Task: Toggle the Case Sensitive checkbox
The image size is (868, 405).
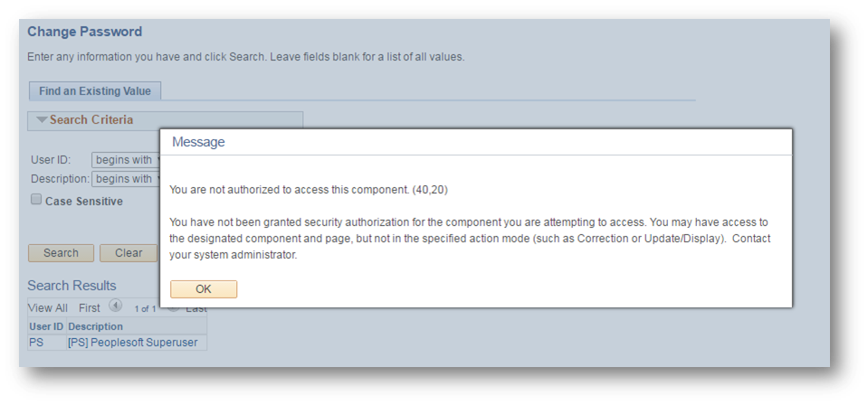Action: coord(36,200)
